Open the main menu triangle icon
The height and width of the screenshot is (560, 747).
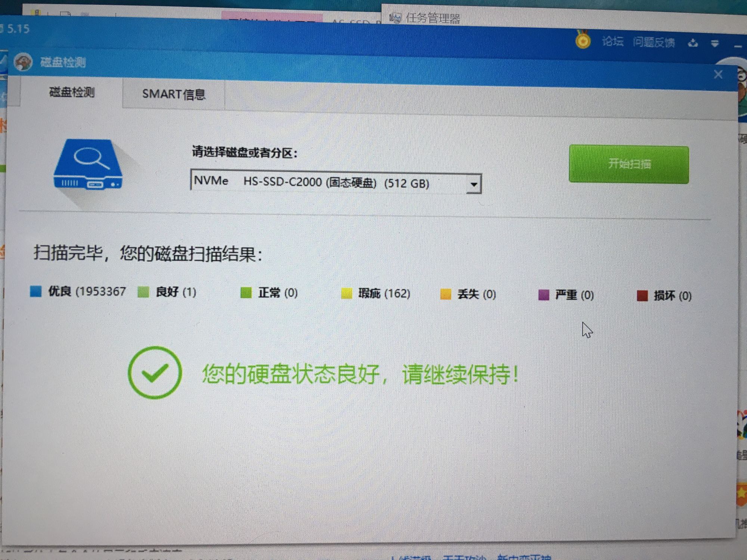715,44
